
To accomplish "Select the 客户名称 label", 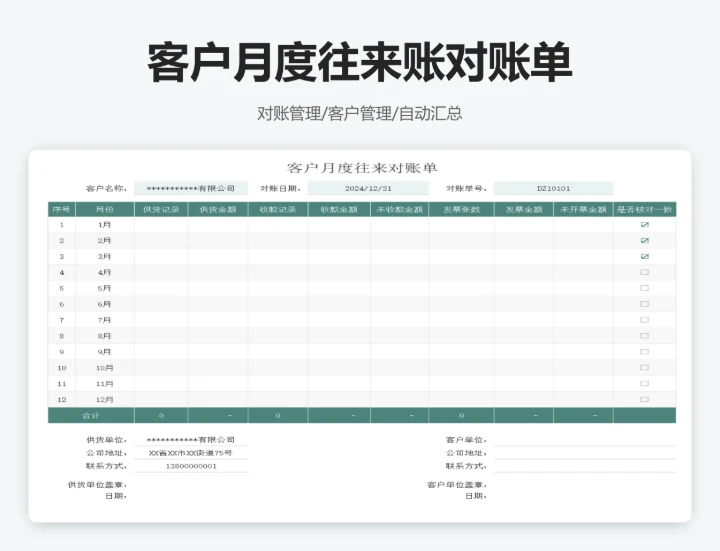I will coord(107,188).
